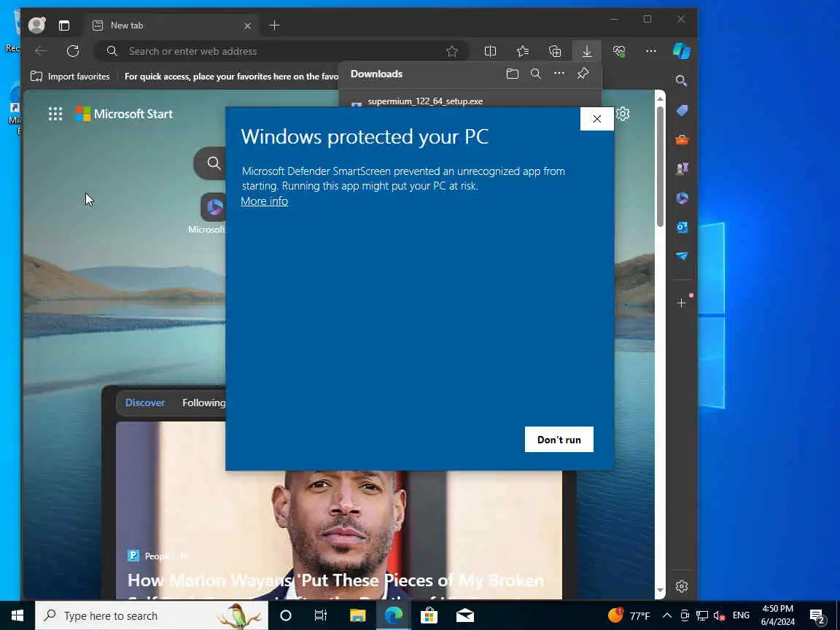Pin the Downloads panel
Screen dimensions: 840x630
(583, 74)
